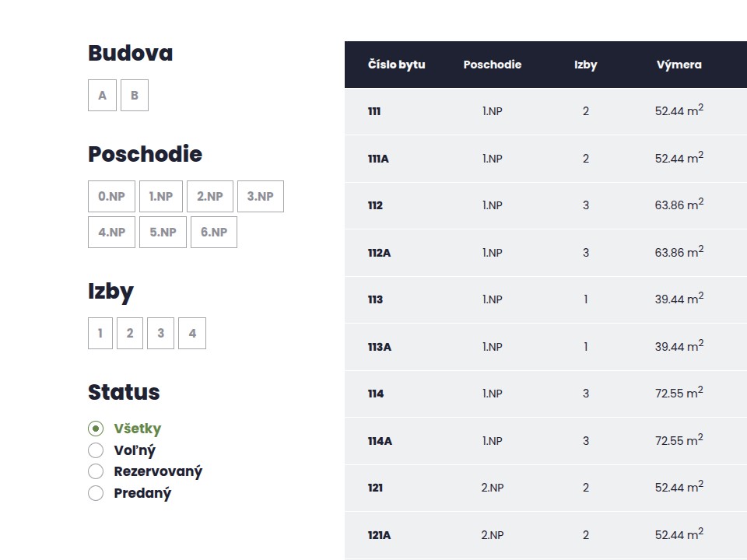
Task: Select building A filter
Action: pyautogui.click(x=102, y=95)
